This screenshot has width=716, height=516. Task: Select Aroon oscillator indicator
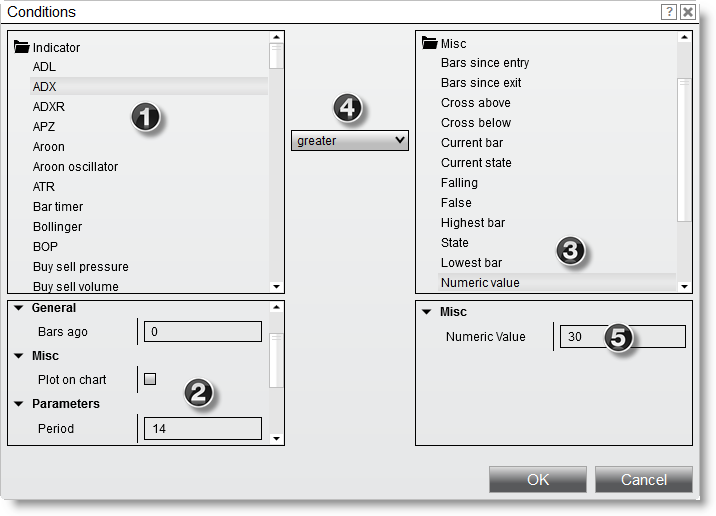coord(75,167)
